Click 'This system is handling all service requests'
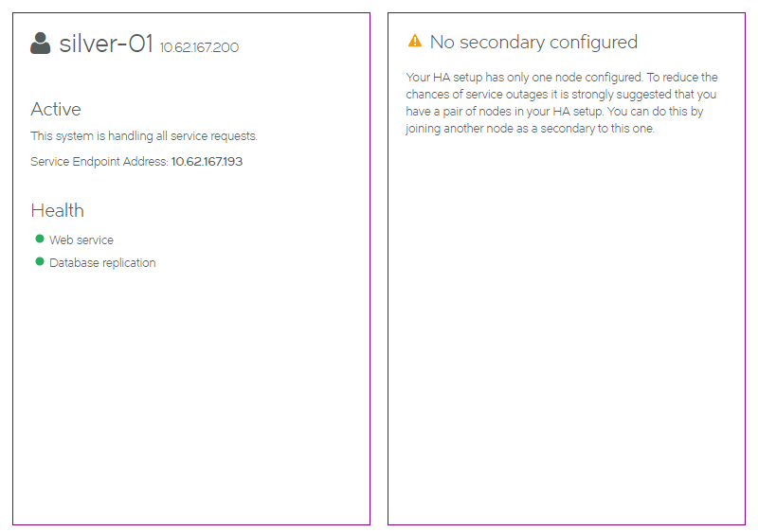 144,136
